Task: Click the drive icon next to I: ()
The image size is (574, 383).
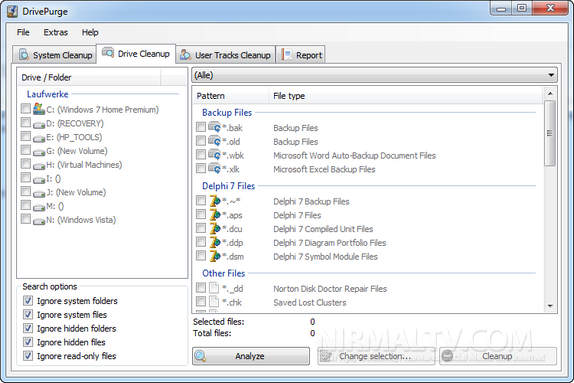Action: coord(39,180)
